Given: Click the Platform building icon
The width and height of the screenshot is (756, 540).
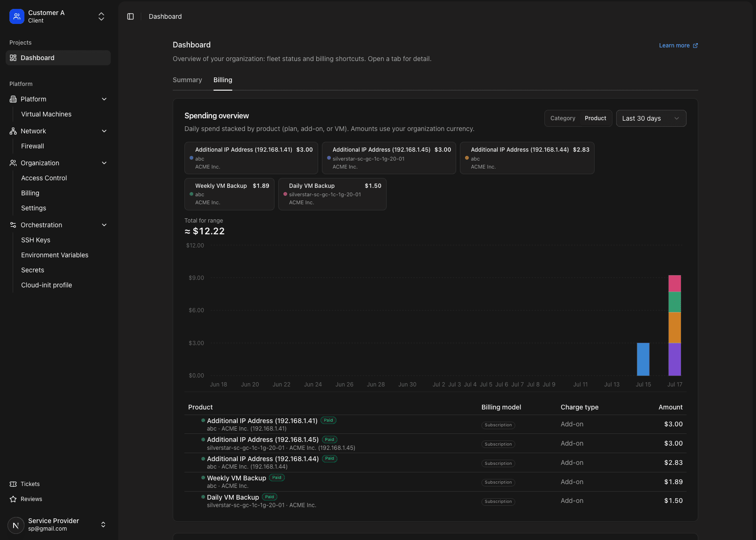Looking at the screenshot, I should [13, 99].
